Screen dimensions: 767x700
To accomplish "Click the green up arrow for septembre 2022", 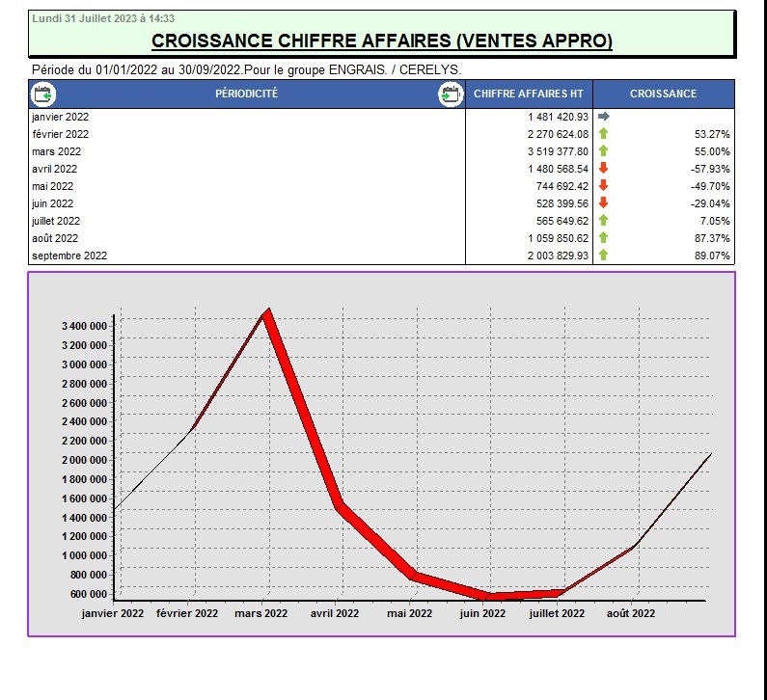I will tap(604, 256).
